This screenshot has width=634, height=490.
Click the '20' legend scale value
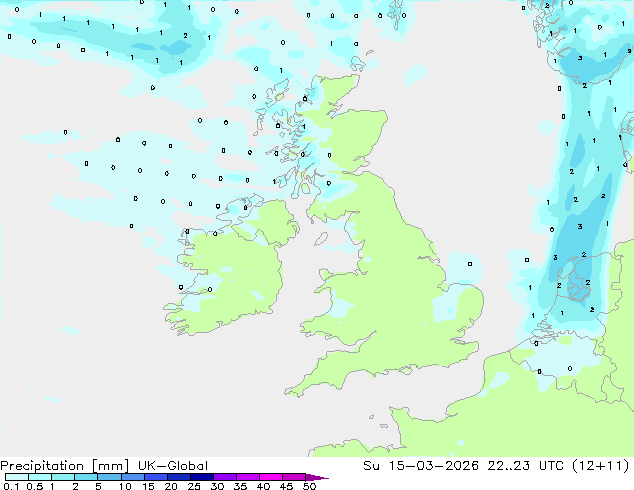[171, 486]
